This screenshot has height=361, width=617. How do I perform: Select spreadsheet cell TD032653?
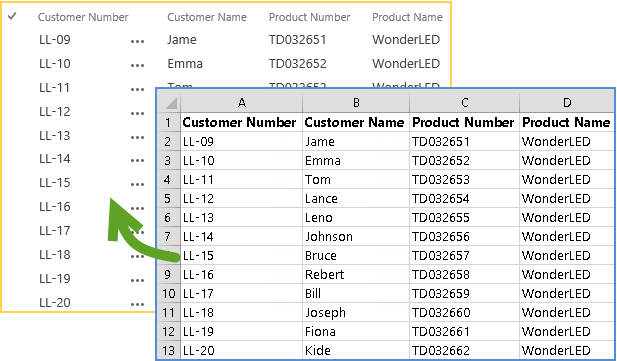tap(464, 180)
